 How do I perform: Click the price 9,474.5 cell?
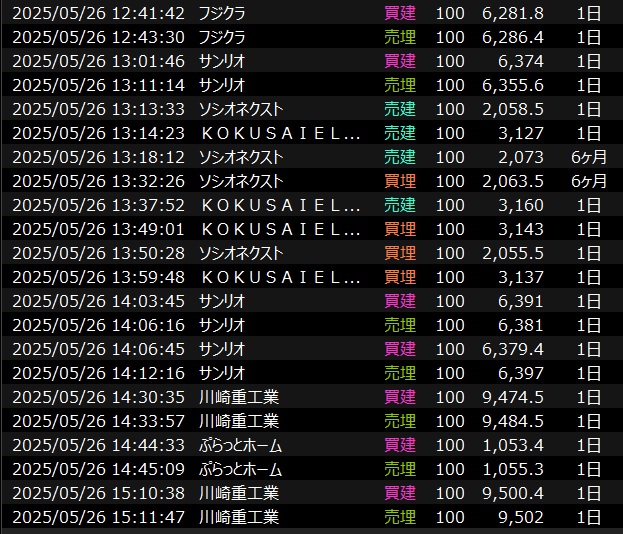tap(513, 397)
